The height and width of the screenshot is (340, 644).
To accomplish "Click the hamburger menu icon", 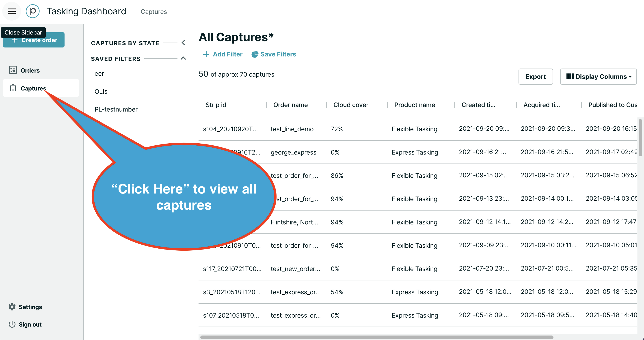I will 11,11.
